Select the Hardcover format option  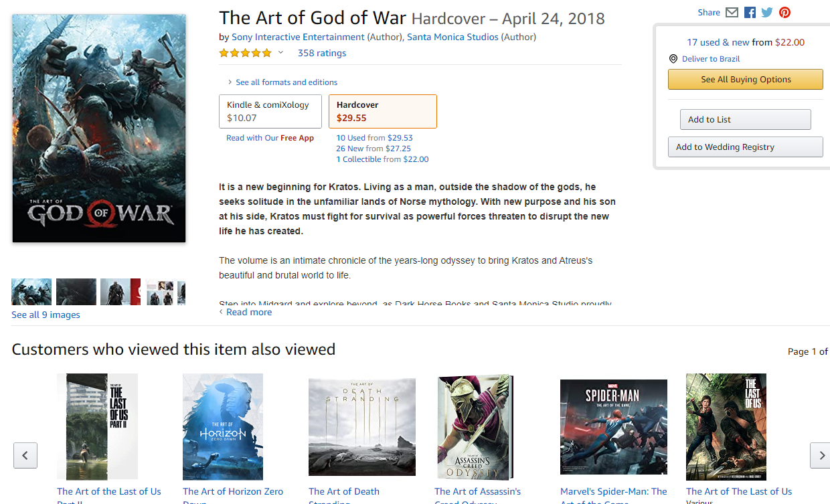(383, 111)
